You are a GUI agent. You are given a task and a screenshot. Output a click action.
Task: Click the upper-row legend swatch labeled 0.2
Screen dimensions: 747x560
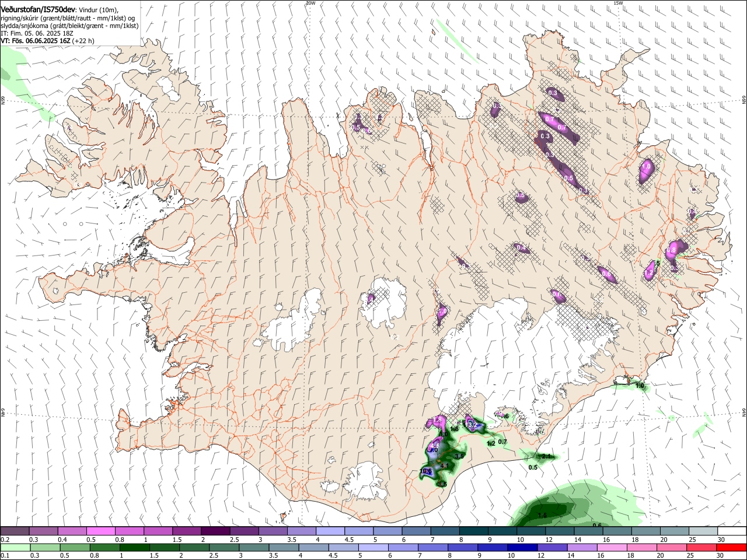[x=15, y=531]
